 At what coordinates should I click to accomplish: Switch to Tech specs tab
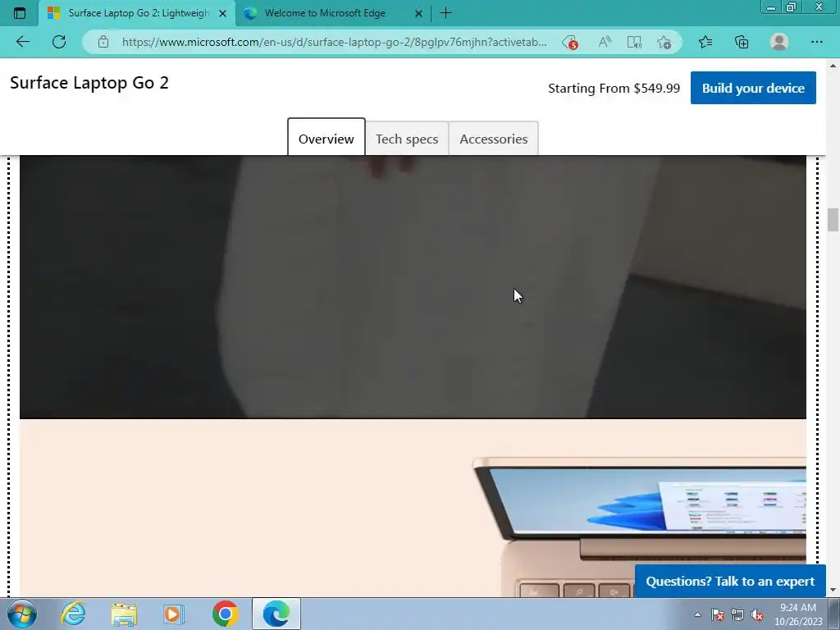[407, 139]
